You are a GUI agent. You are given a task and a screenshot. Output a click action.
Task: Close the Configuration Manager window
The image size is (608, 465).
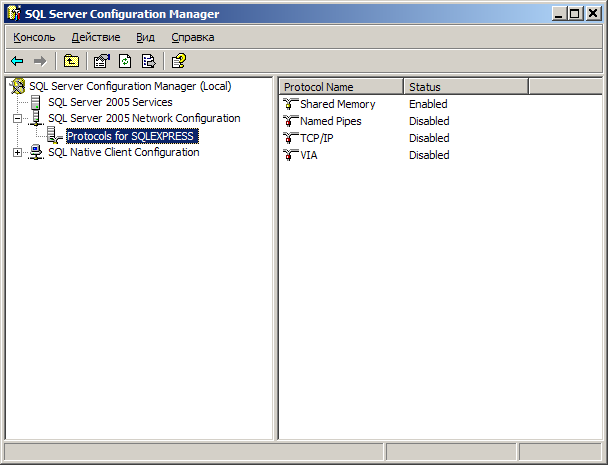pos(593,14)
